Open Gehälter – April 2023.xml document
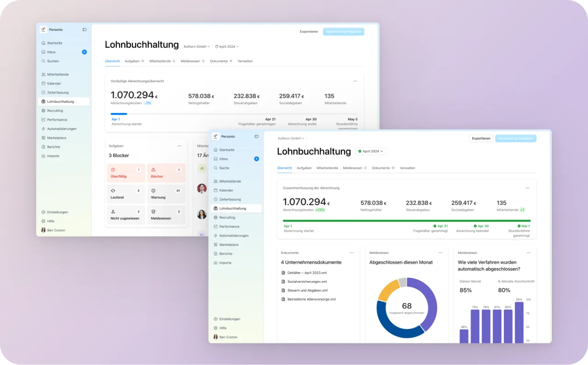The height and width of the screenshot is (365, 588). [x=304, y=273]
